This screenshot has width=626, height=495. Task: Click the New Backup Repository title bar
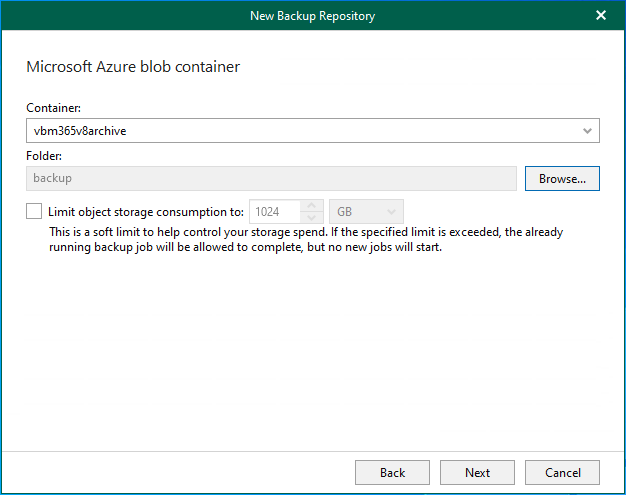[312, 15]
